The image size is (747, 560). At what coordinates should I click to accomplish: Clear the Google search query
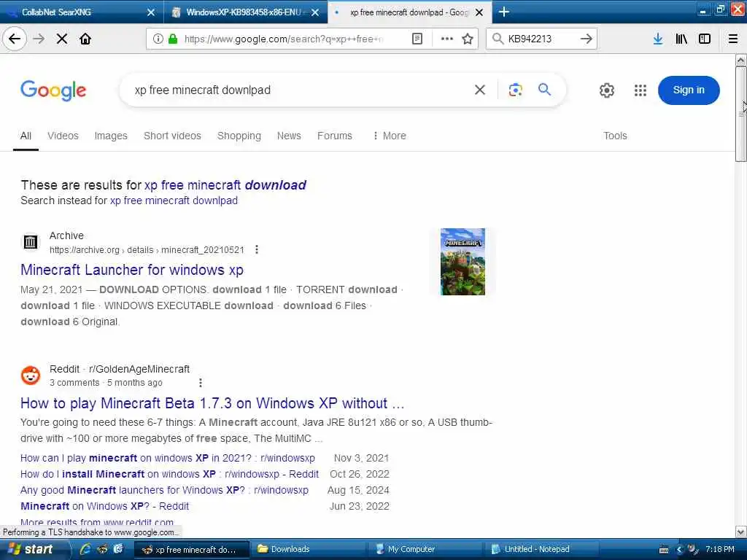point(480,90)
